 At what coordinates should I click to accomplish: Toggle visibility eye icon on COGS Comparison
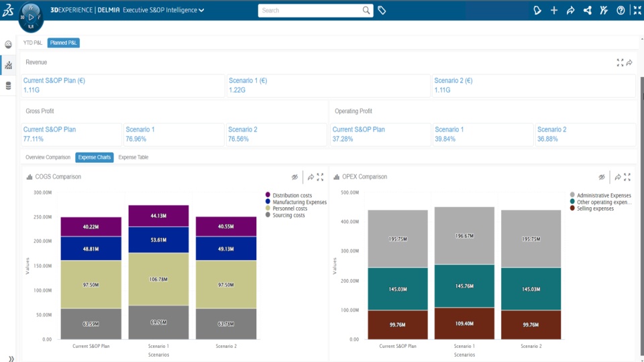coord(294,177)
